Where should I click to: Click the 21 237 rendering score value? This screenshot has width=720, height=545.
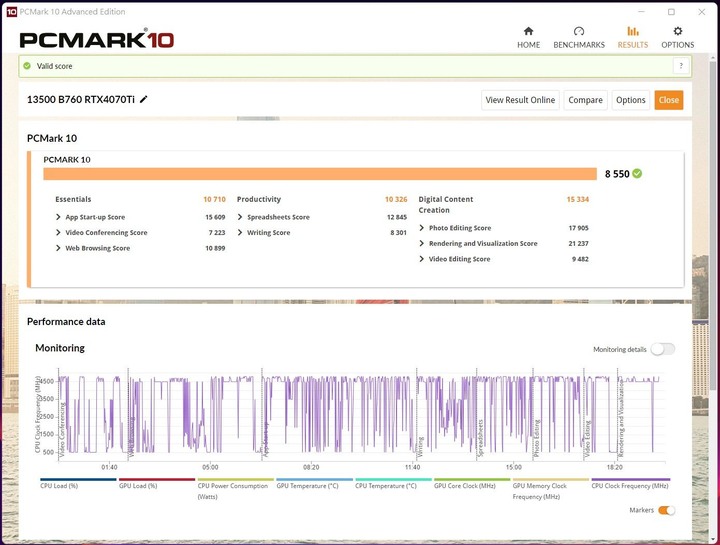tap(578, 243)
